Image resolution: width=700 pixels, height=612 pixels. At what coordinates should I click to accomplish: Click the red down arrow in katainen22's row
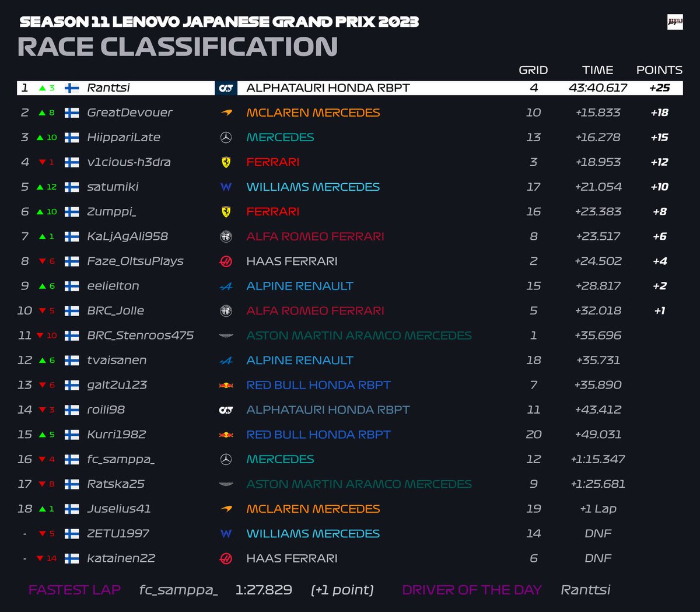(x=40, y=559)
